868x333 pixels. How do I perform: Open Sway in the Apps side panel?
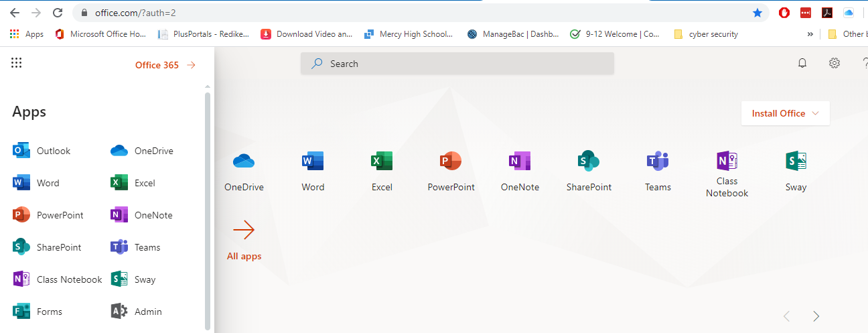click(133, 279)
